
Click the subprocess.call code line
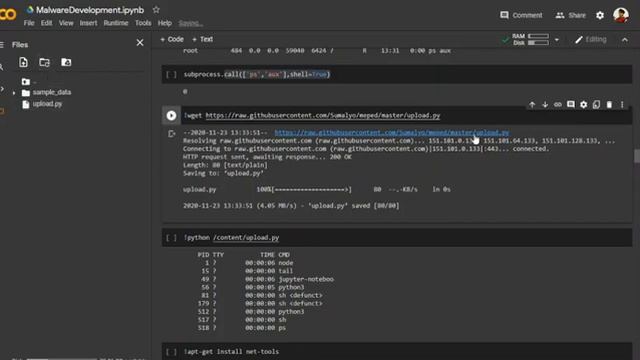click(x=257, y=74)
